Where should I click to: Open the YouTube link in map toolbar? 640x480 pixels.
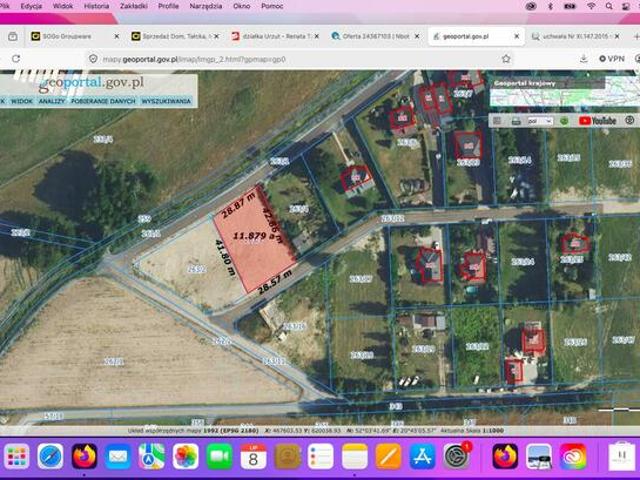597,121
